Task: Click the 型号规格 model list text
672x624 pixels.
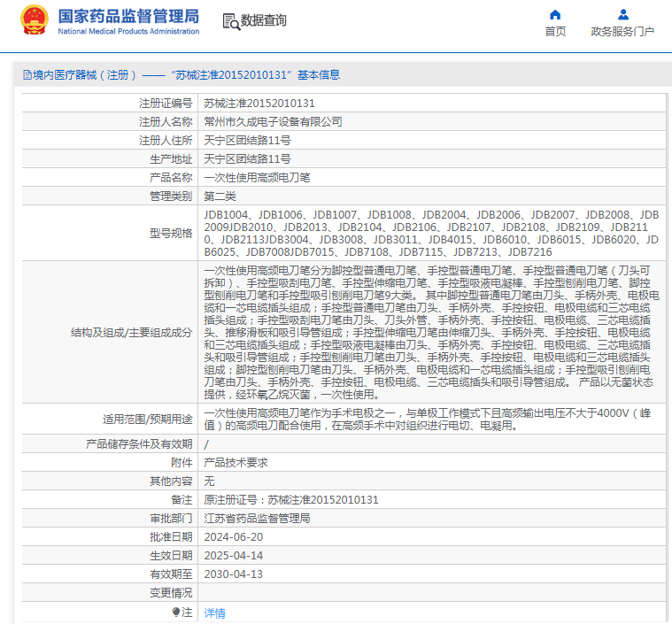Action: click(x=431, y=233)
